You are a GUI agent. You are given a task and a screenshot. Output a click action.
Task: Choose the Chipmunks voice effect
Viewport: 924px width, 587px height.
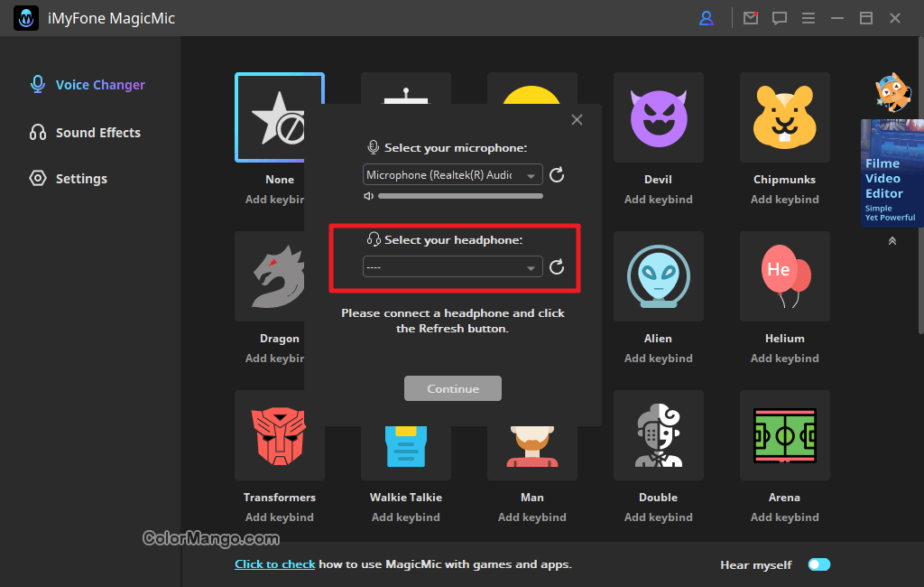(784, 117)
